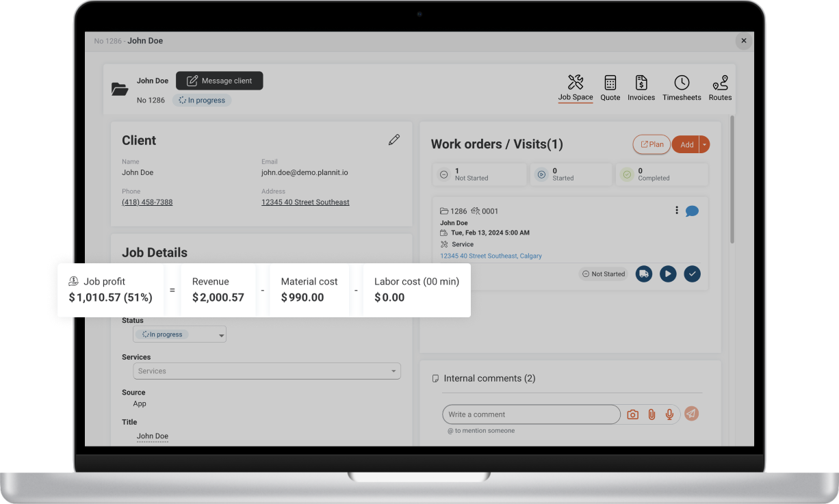Open the chat bubble on work order

click(x=692, y=211)
